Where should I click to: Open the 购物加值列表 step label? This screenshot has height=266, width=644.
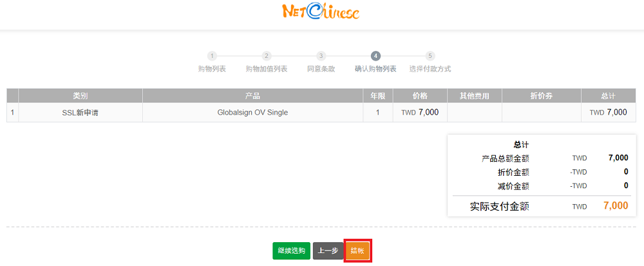(266, 69)
